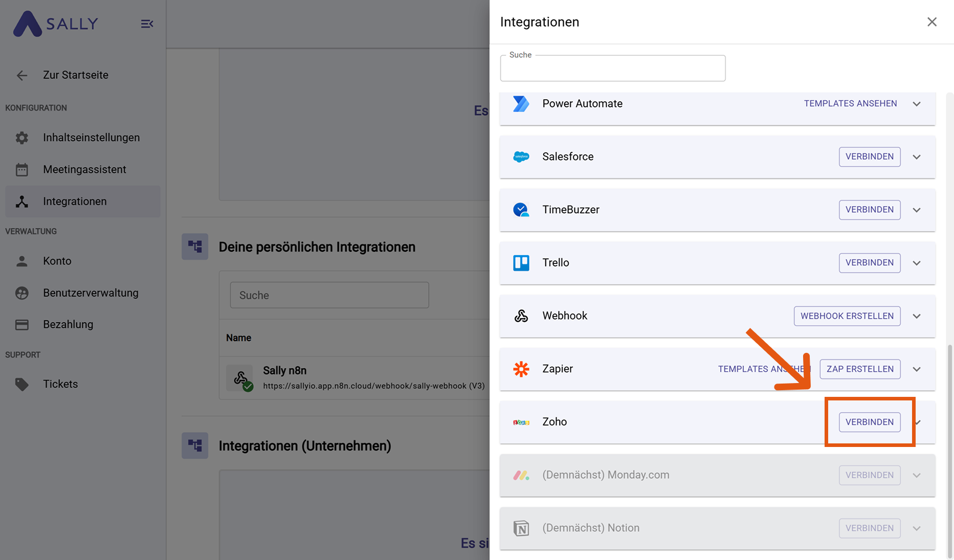Screen dimensions: 954x560
Task: Expand the Notion row chevron
Action: 917,528
